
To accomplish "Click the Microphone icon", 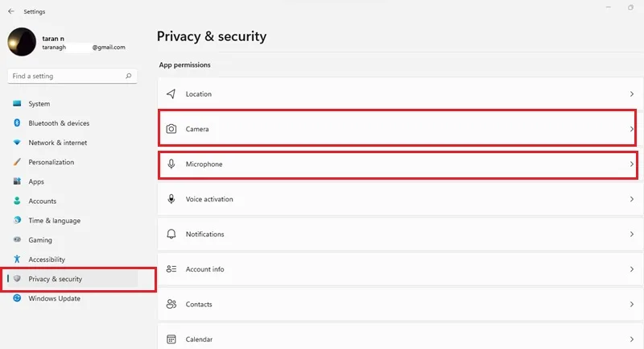I will click(171, 164).
